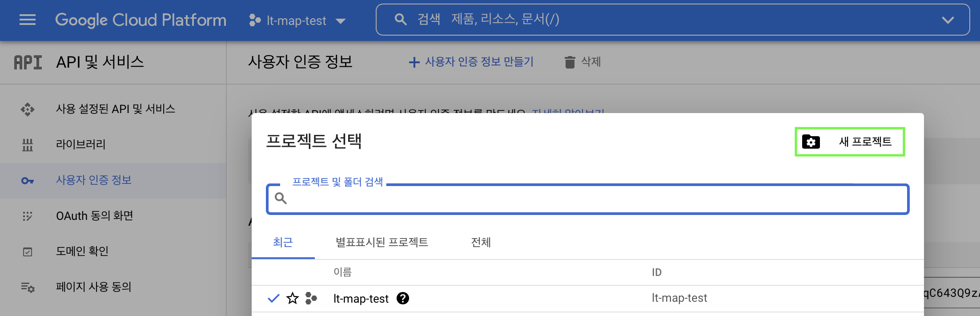Switch to the 최근 tab
The height and width of the screenshot is (316, 980).
283,243
